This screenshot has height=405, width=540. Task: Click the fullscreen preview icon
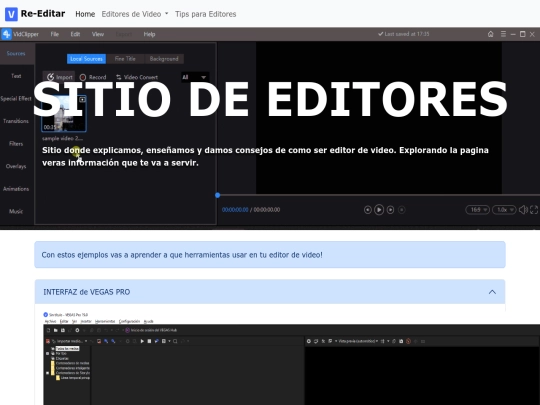pos(534,210)
